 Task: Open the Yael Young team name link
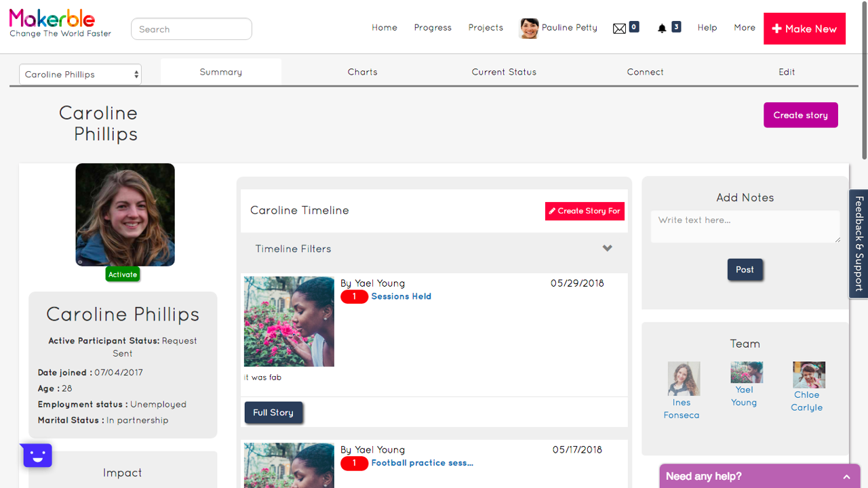click(x=744, y=396)
